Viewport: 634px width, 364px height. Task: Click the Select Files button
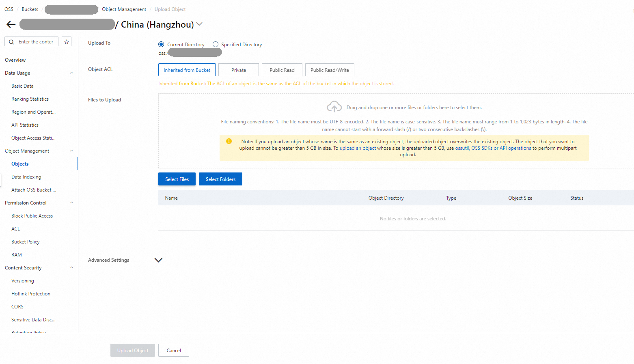(x=177, y=179)
